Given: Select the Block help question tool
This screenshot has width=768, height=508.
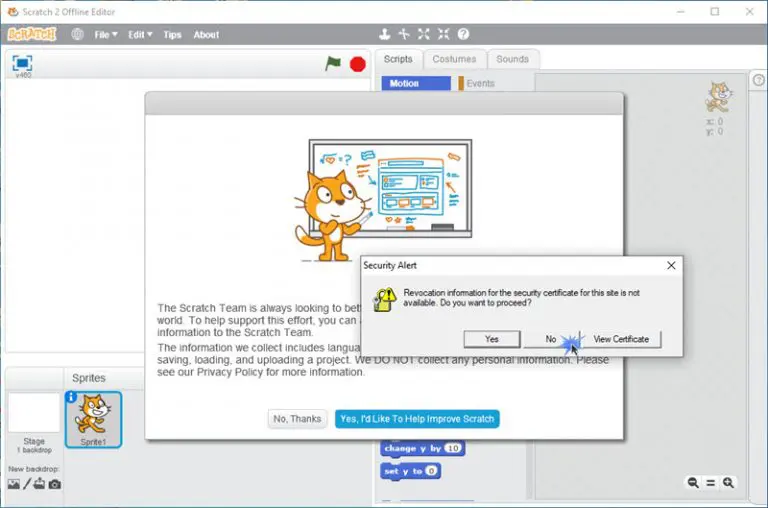Looking at the screenshot, I should (x=463, y=34).
